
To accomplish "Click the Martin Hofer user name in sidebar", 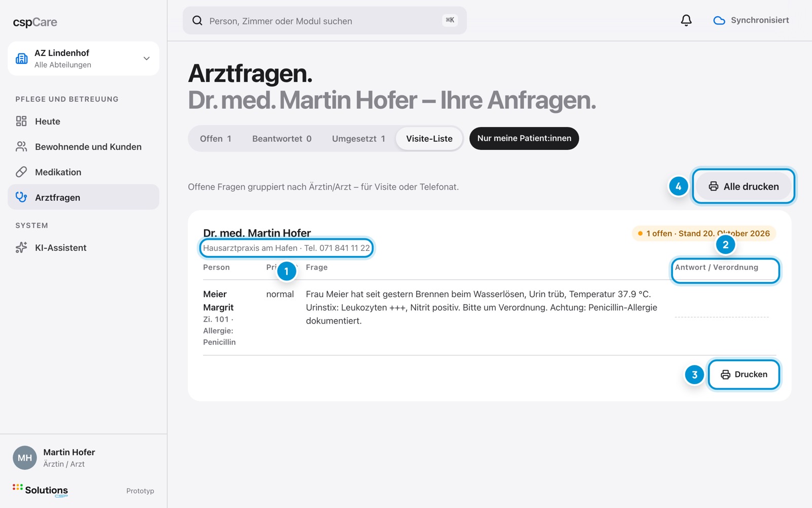I will click(69, 452).
